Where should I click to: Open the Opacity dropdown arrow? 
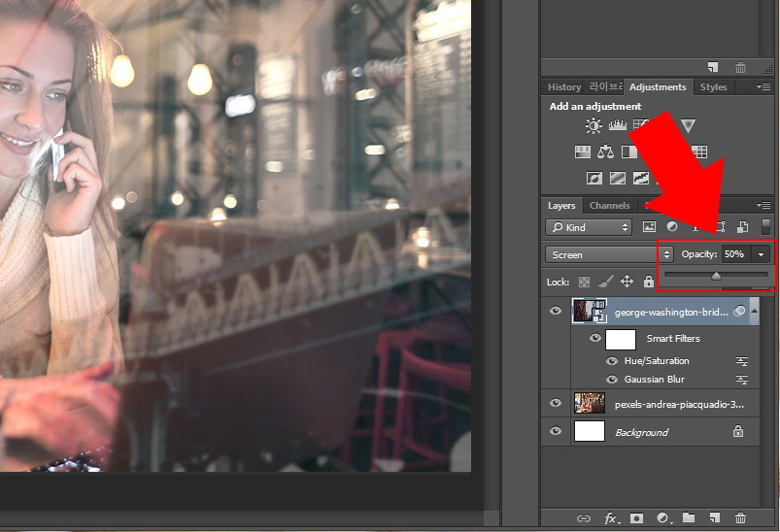point(762,254)
